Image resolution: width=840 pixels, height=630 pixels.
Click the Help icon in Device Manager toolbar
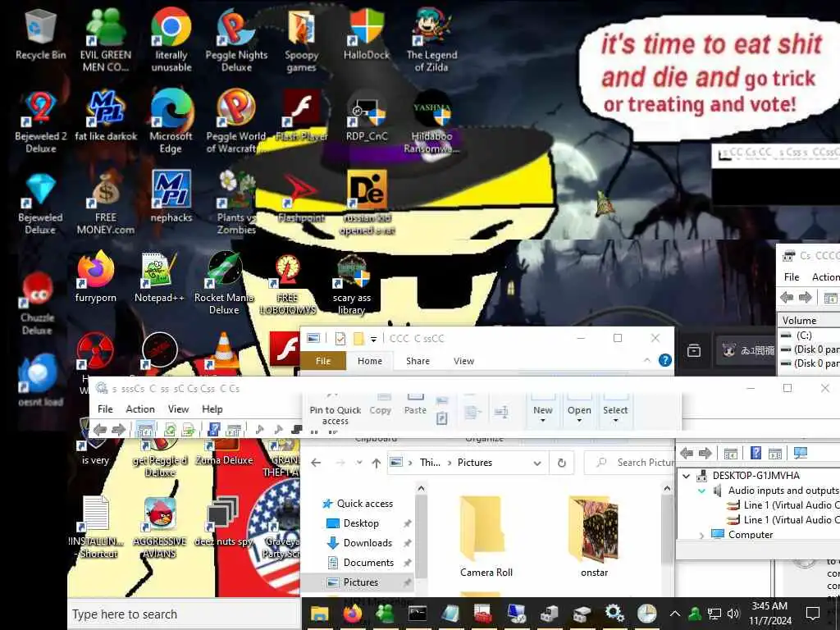click(756, 453)
